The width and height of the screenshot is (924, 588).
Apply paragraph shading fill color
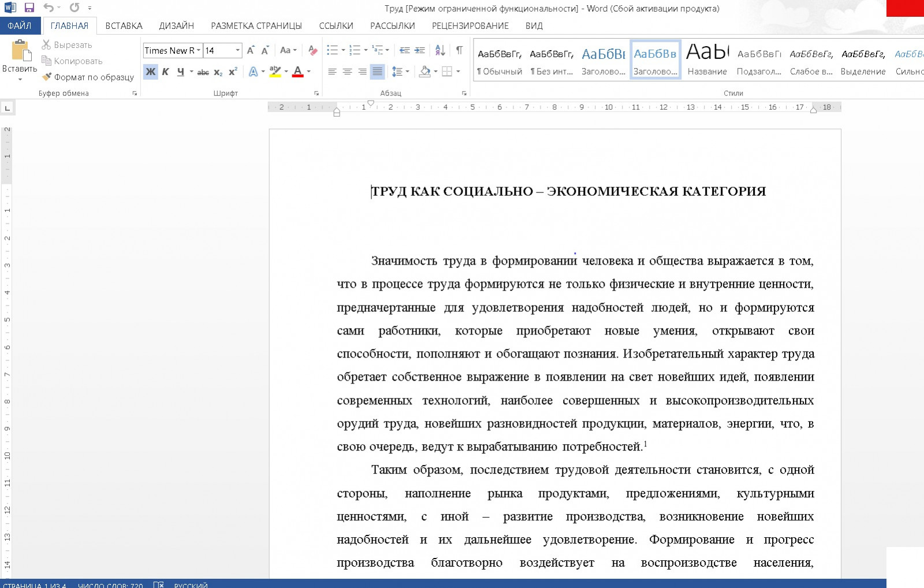point(425,72)
